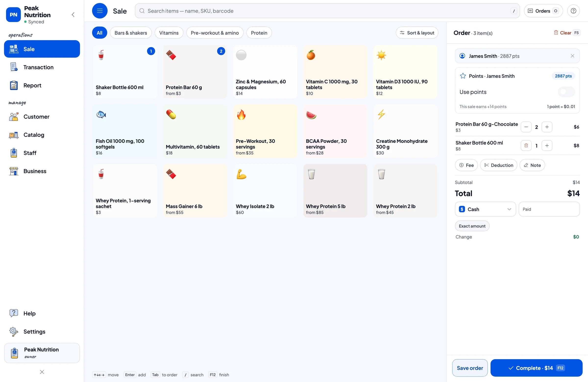588x382 pixels.
Task: Open Staff management in sidebar
Action: click(42, 153)
